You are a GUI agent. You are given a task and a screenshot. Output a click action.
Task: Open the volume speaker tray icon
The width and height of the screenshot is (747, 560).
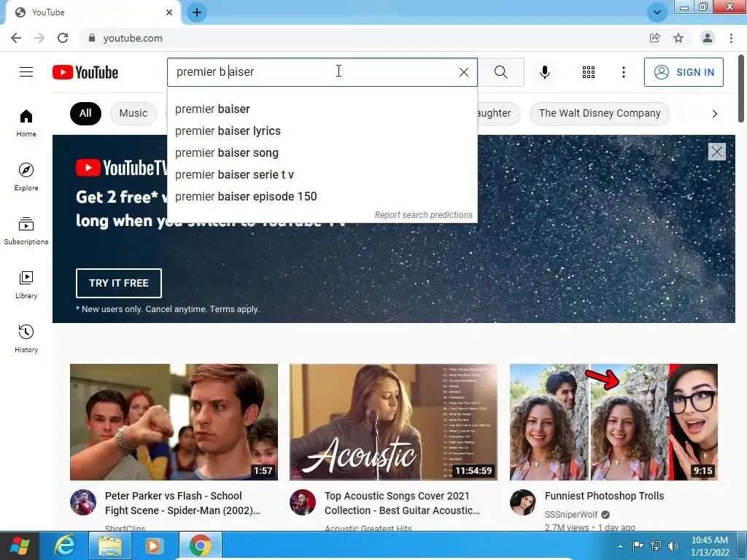click(673, 546)
